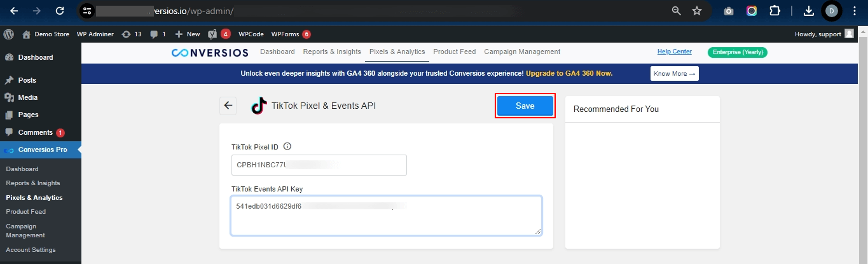Reload the page in the browser
This screenshot has width=868, height=264.
click(60, 11)
